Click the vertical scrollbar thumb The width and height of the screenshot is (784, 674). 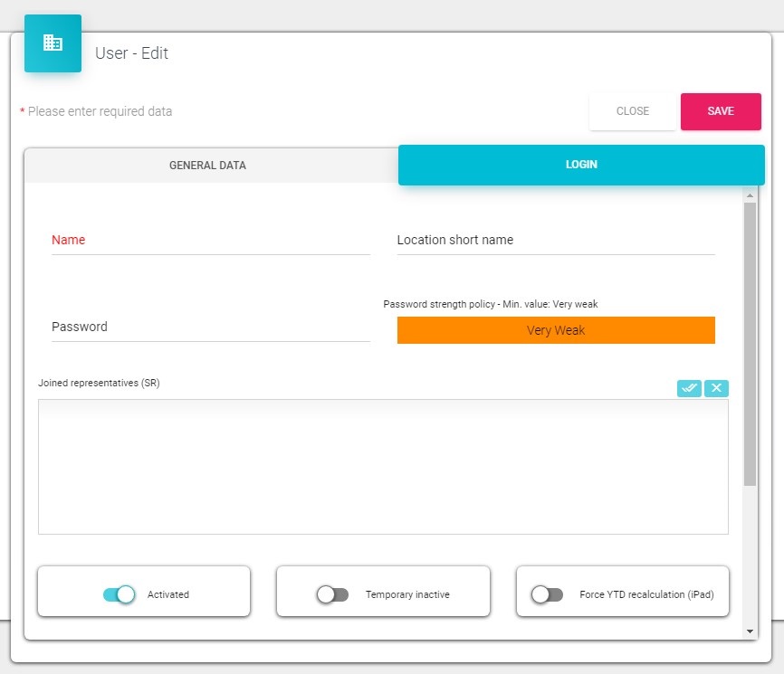(x=750, y=344)
